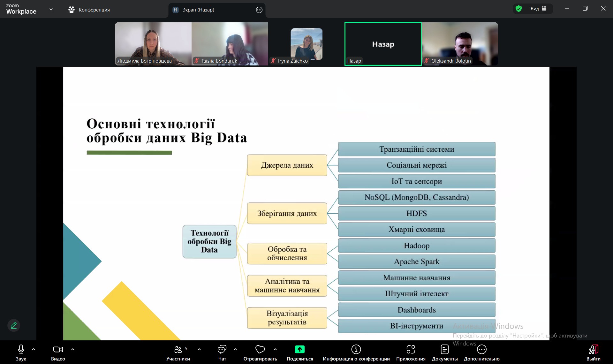Image resolution: width=613 pixels, height=364 pixels.
Task: Open the screen share tab options menu
Action: pos(259,10)
